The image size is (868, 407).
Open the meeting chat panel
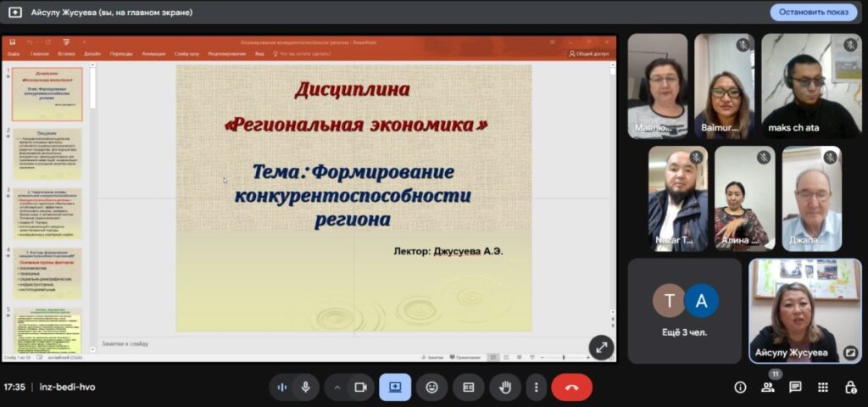coord(795,387)
